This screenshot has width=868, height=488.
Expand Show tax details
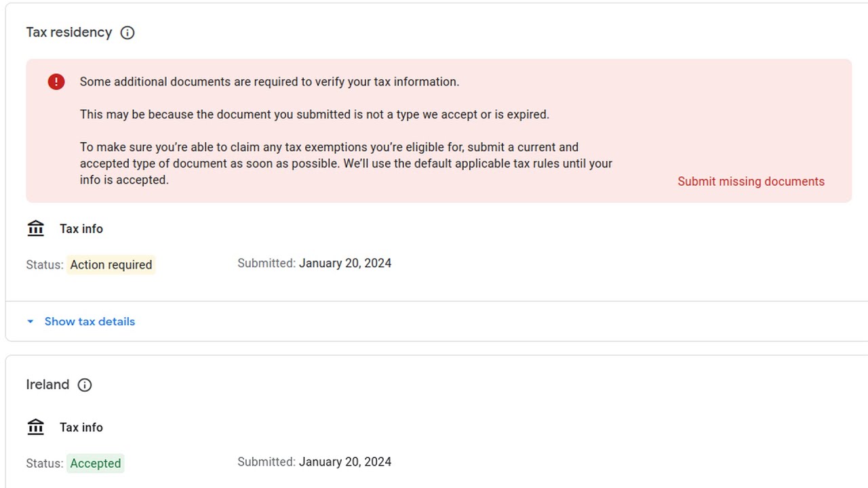90,321
